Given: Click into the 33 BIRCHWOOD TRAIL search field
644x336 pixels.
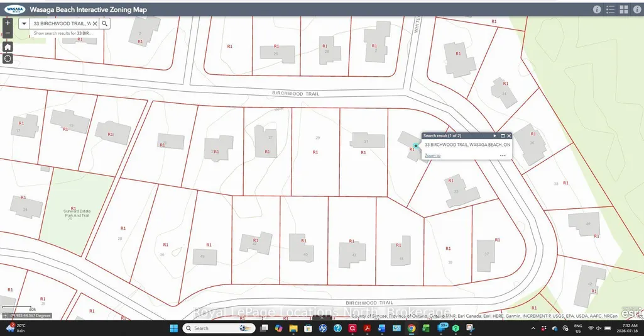Looking at the screenshot, I should (61, 23).
